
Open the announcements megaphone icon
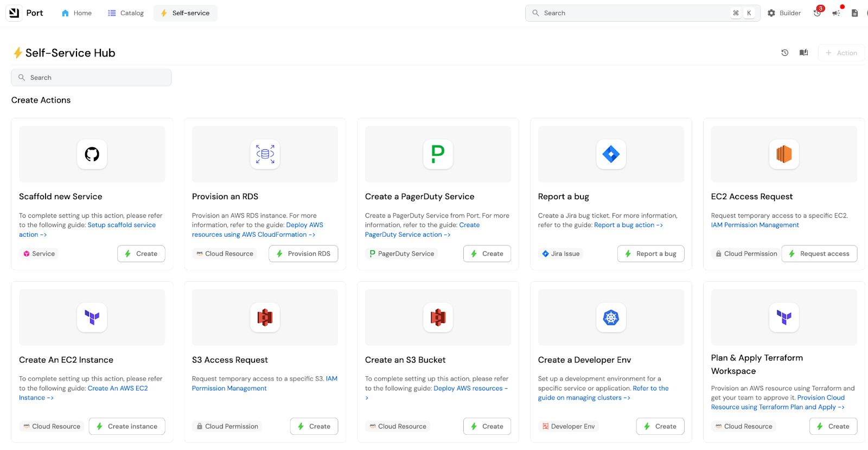pyautogui.click(x=837, y=13)
